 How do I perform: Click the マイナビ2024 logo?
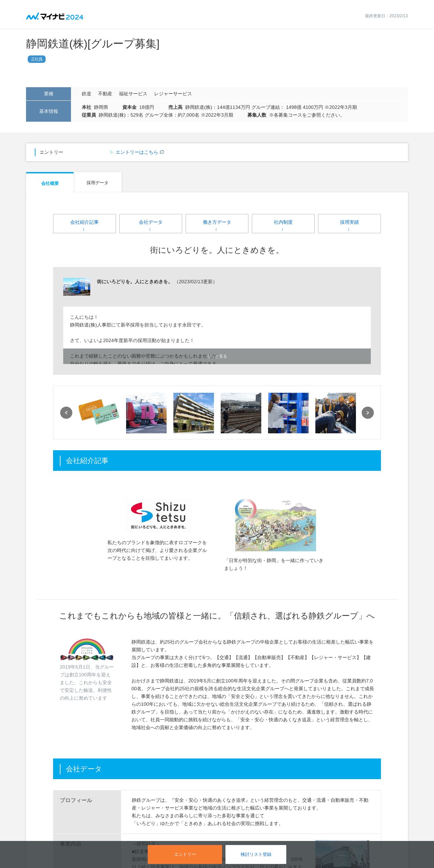(55, 16)
